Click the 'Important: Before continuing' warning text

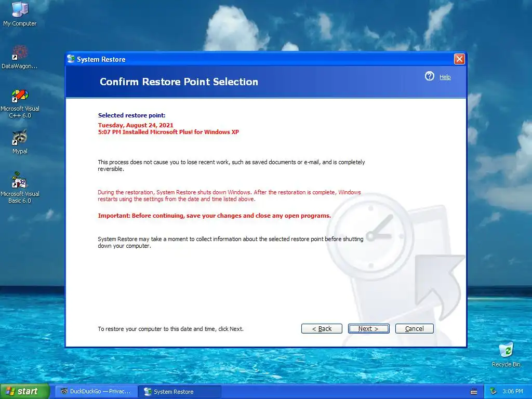(x=214, y=216)
